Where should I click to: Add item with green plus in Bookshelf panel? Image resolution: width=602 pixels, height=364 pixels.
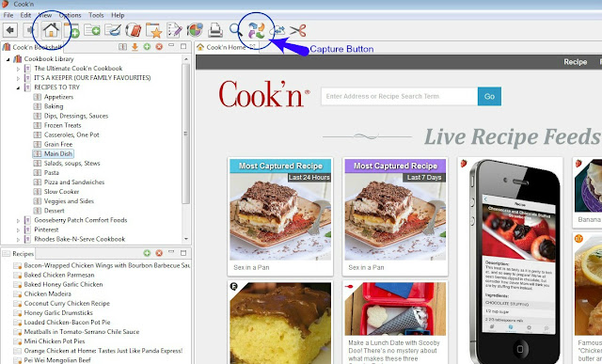pos(147,46)
